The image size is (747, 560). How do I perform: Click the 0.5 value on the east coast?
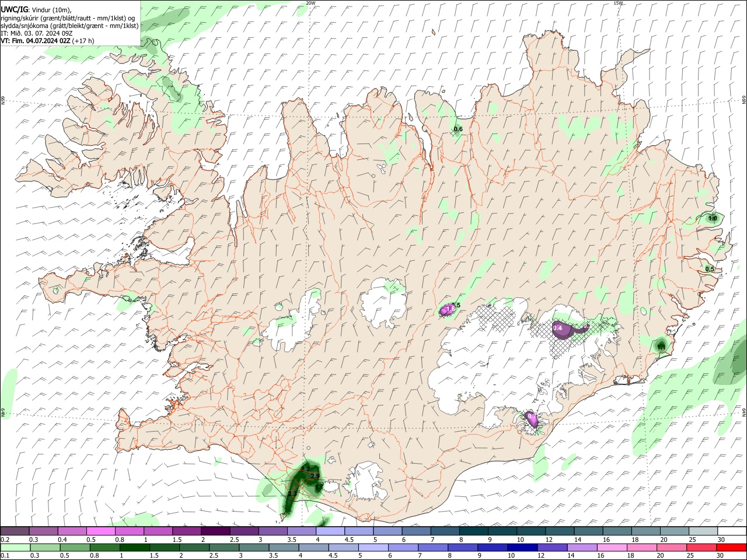pos(710,269)
